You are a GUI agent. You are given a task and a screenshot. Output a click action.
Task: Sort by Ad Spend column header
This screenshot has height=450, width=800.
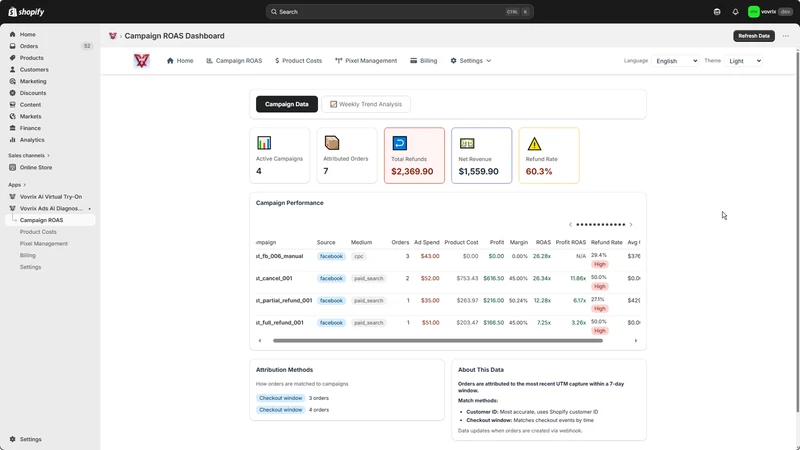coord(427,242)
